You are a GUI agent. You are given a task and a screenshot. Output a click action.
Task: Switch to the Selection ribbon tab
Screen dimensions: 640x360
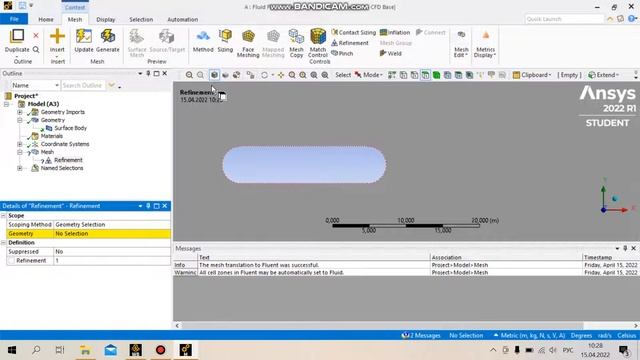(141, 19)
